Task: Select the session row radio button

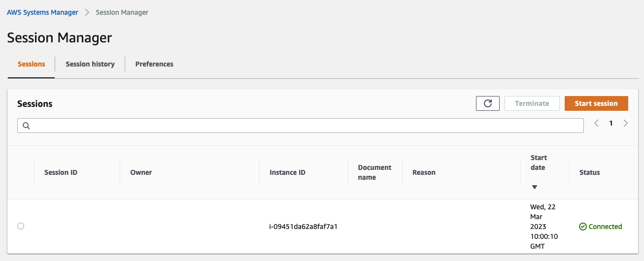Action: (x=21, y=226)
